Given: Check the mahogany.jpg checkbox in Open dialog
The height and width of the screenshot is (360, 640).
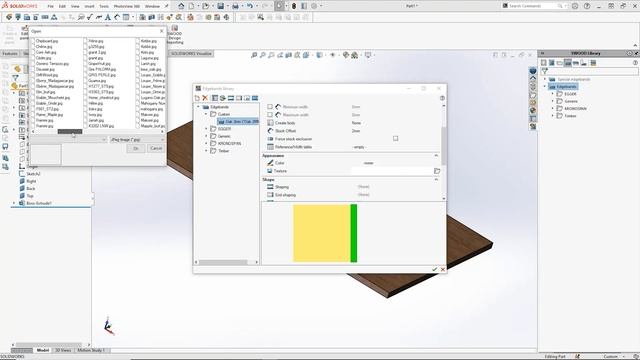Looking at the screenshot, I should tap(138, 109).
